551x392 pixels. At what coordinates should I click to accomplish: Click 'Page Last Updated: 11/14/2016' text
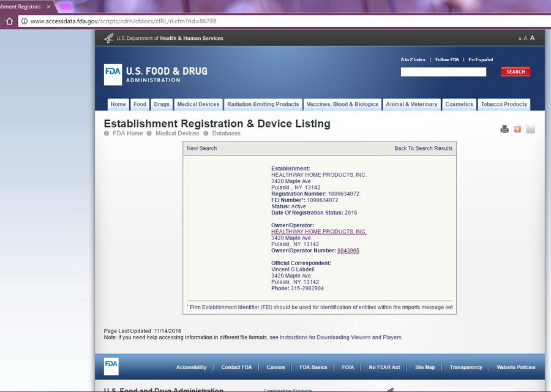pyautogui.click(x=142, y=331)
